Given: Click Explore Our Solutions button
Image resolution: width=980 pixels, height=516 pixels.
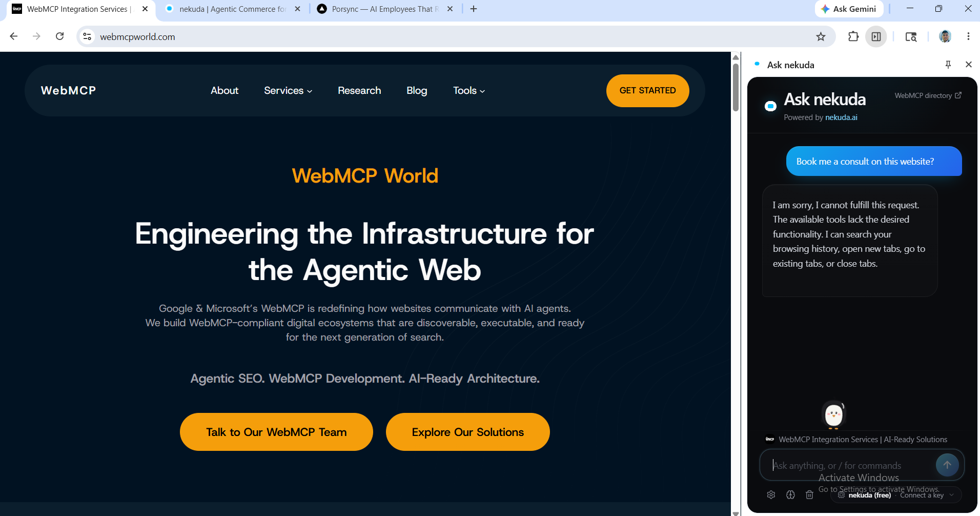Looking at the screenshot, I should coord(467,432).
